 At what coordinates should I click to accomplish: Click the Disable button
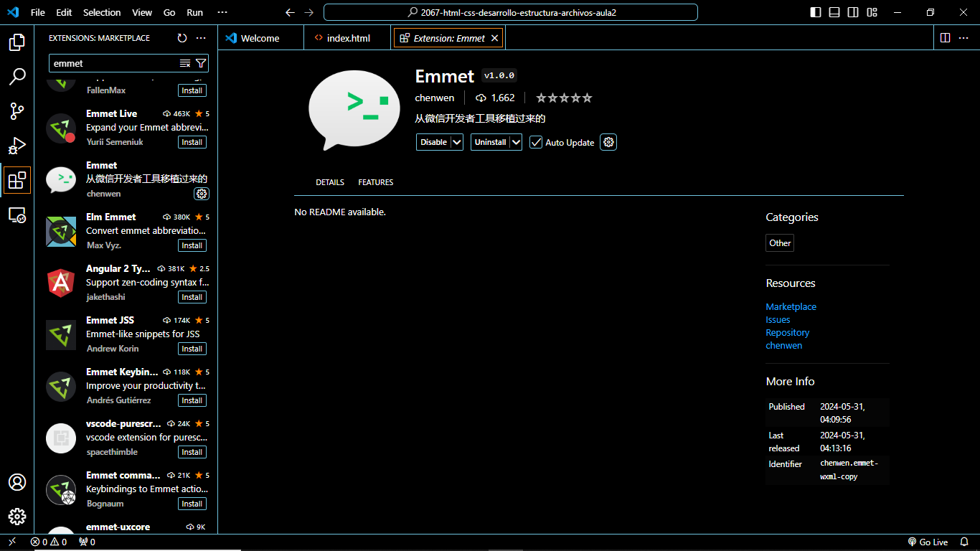coord(433,142)
